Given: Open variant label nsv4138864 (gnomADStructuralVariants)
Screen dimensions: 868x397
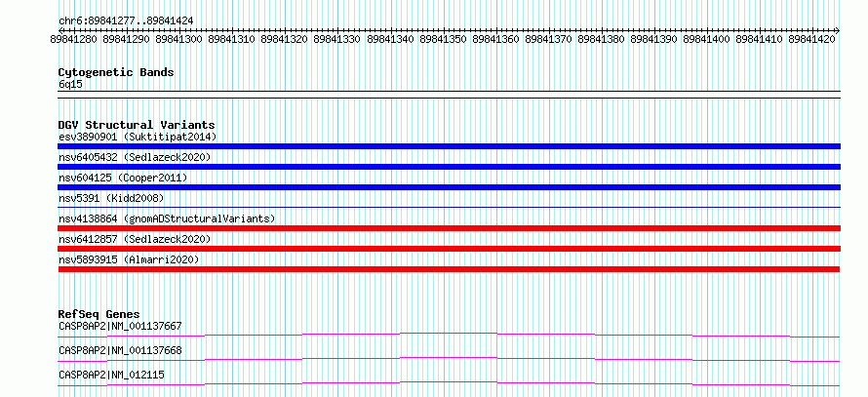Looking at the screenshot, I should pos(167,218).
